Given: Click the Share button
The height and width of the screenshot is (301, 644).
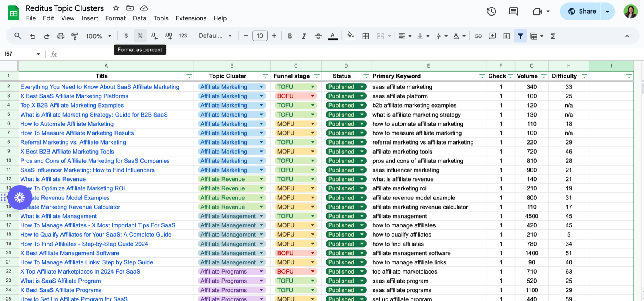Looking at the screenshot, I should [x=582, y=12].
